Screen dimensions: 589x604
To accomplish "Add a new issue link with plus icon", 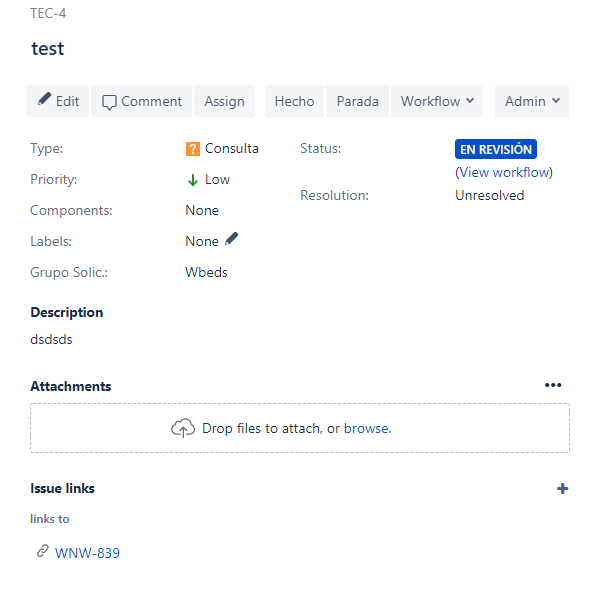I will click(562, 489).
